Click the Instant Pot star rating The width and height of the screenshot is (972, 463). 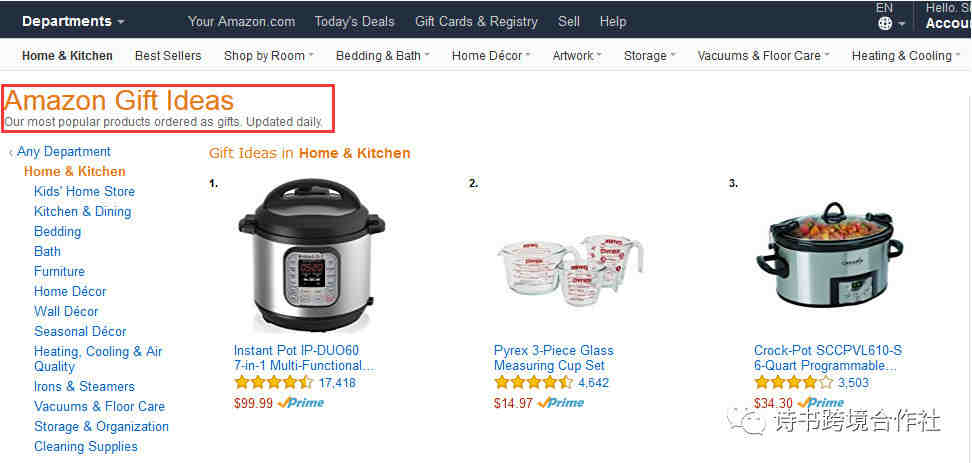[274, 382]
